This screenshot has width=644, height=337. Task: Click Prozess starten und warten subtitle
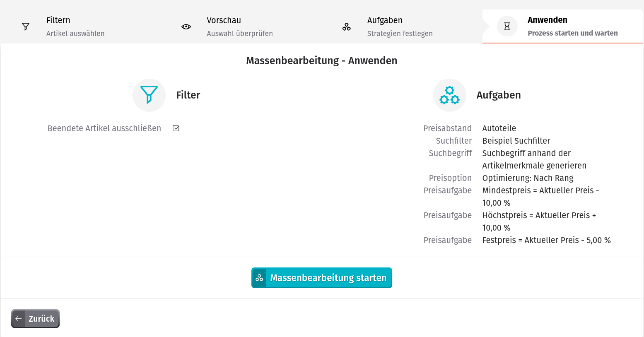point(573,33)
